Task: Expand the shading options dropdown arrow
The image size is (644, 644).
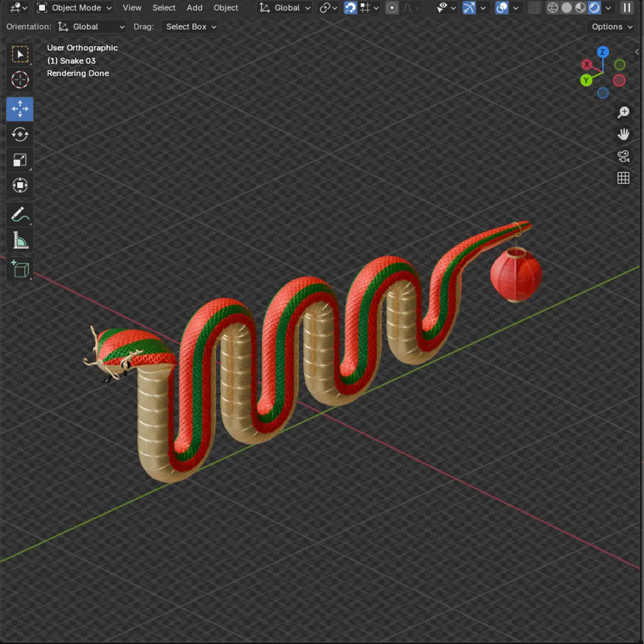Action: pyautogui.click(x=608, y=8)
